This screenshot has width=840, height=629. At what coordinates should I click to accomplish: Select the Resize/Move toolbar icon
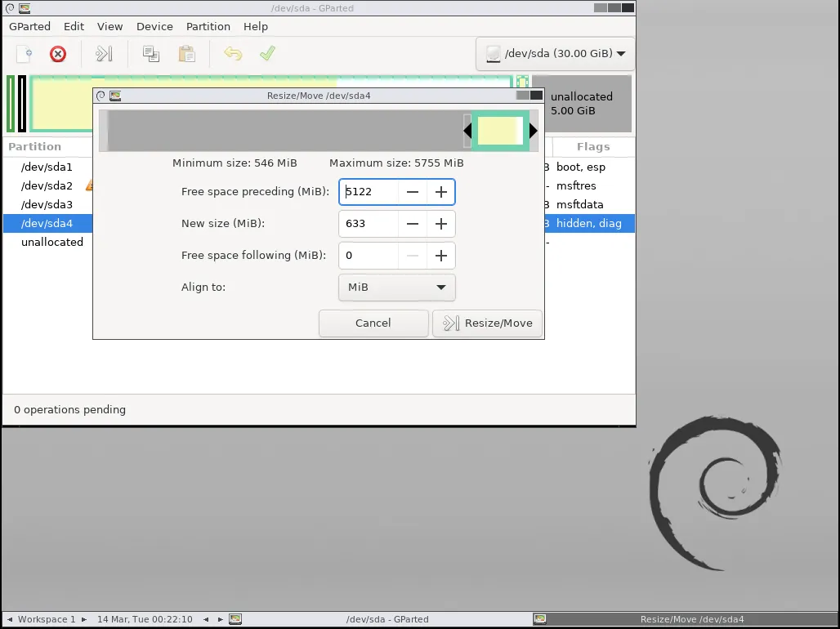[104, 54]
